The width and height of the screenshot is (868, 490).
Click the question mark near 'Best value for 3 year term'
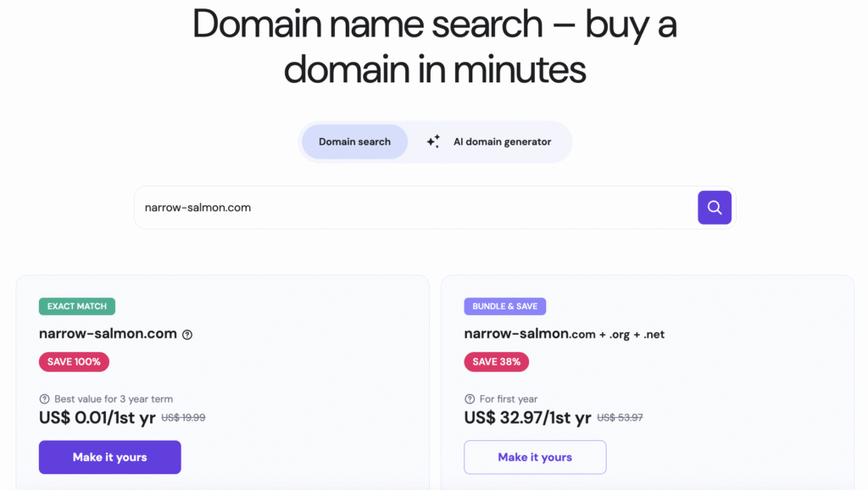pos(44,398)
